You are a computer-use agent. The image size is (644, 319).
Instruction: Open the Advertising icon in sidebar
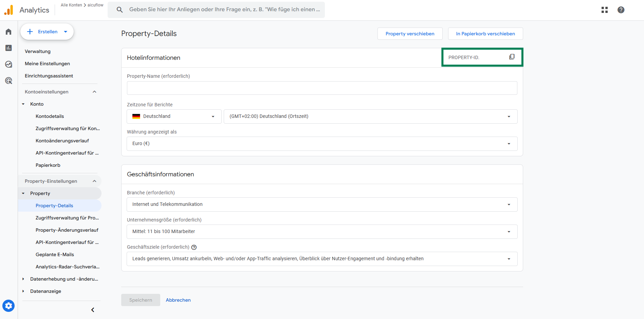pos(8,81)
